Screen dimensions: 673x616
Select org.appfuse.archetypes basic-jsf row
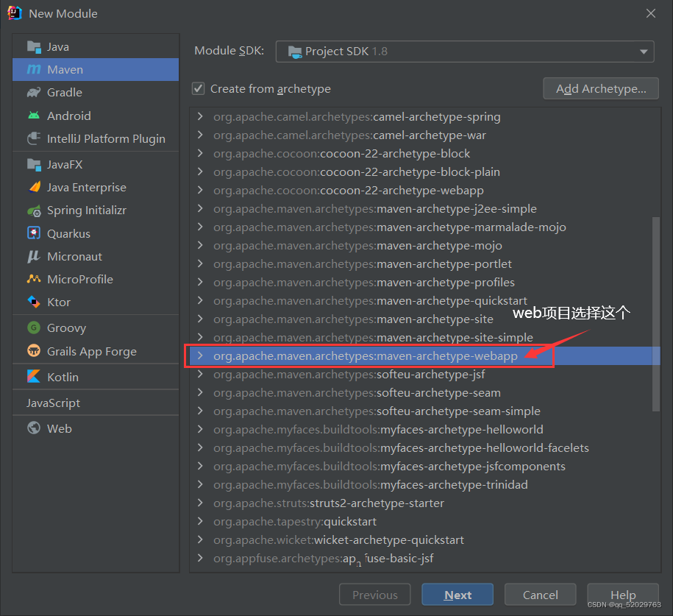[x=425, y=558]
